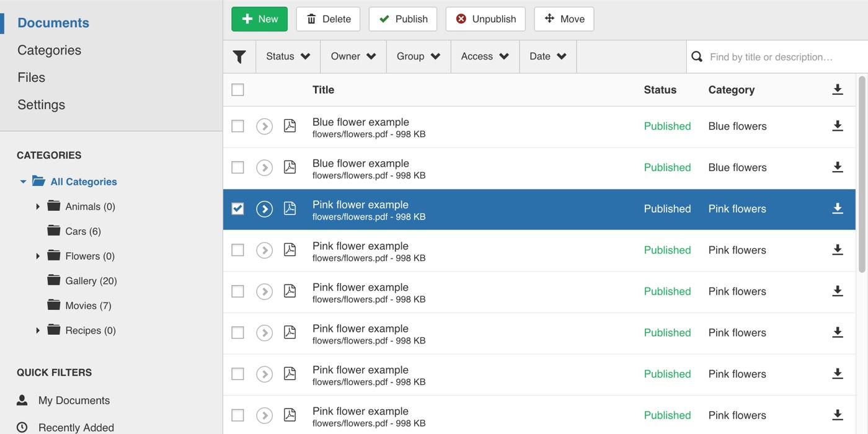Screen dimensions: 868x434
Task: Open the Status filter dropdown
Action: (x=288, y=56)
